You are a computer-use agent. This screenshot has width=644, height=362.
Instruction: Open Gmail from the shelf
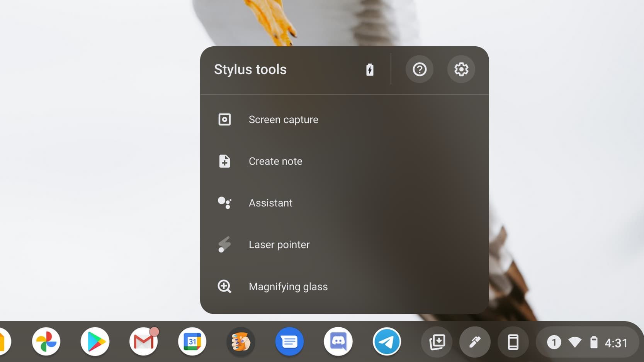point(143,342)
